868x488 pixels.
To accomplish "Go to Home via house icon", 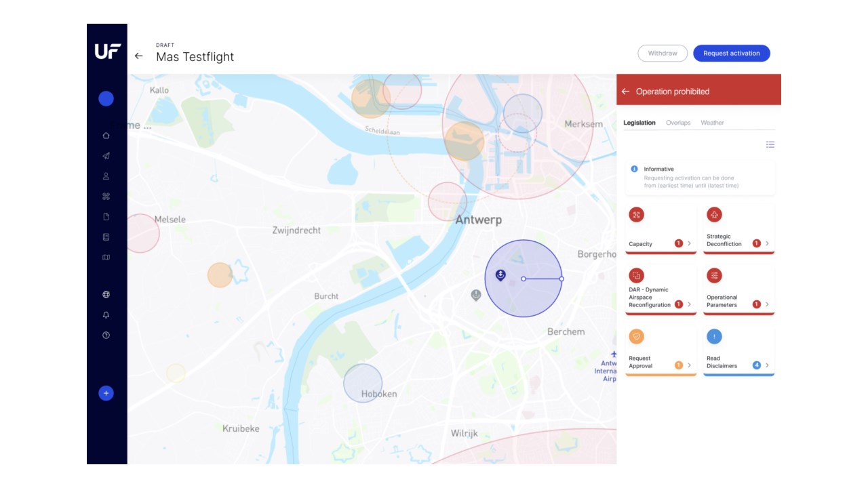I will (x=106, y=136).
